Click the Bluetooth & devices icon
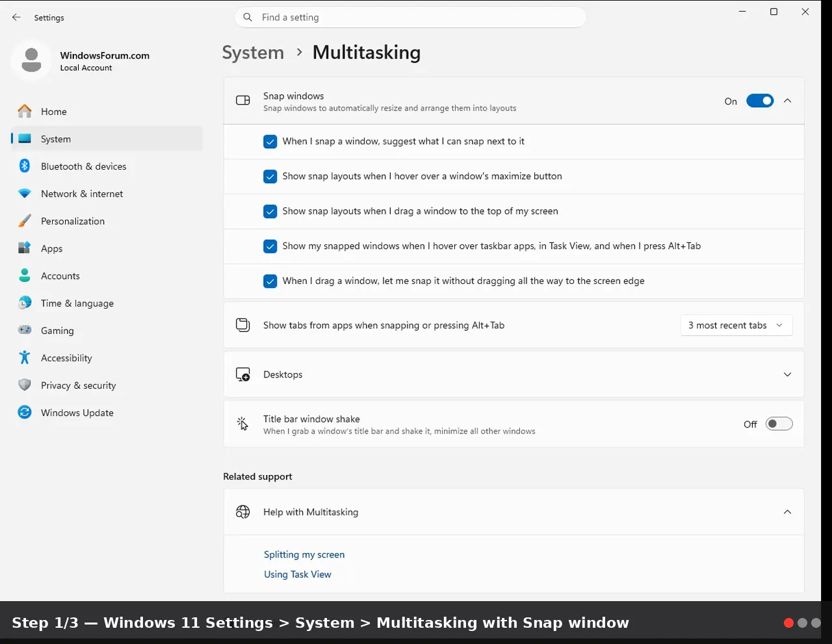 tap(25, 166)
